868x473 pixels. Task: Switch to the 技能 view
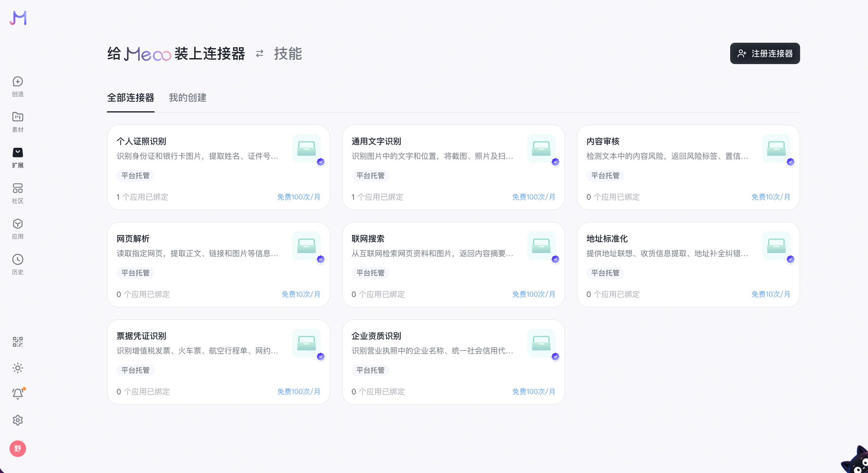(288, 54)
